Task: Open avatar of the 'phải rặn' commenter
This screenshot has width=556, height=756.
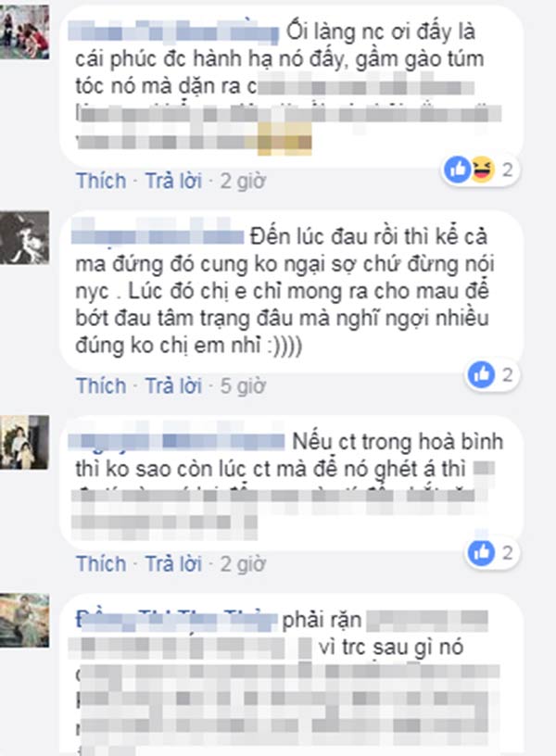Action: click(25, 621)
